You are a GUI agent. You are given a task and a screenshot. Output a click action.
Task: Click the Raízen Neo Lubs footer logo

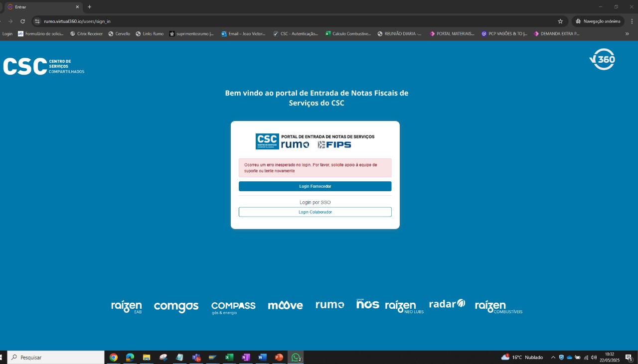[x=404, y=307]
